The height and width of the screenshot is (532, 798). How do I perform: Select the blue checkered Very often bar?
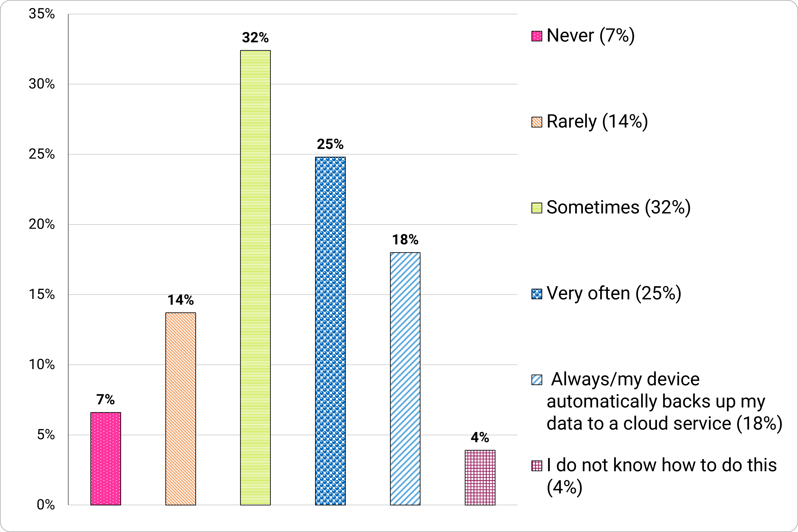tap(330, 331)
